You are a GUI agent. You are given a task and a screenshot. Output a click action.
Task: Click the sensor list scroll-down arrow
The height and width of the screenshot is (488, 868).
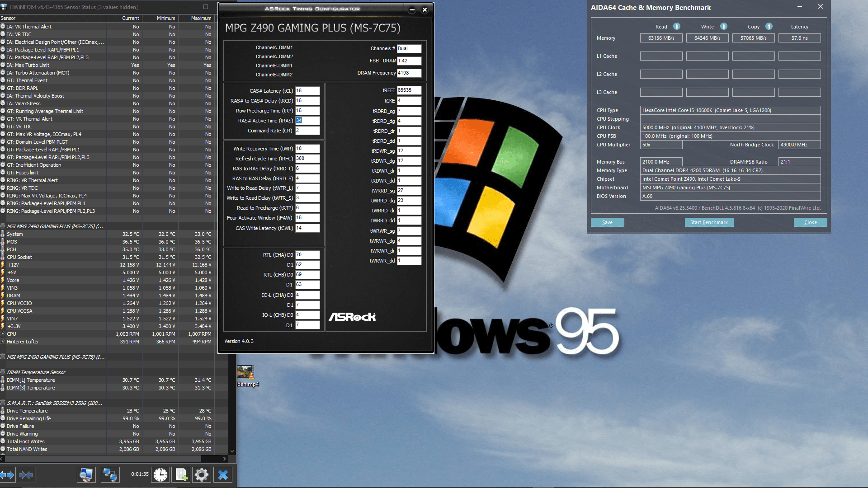pyautogui.click(x=232, y=451)
